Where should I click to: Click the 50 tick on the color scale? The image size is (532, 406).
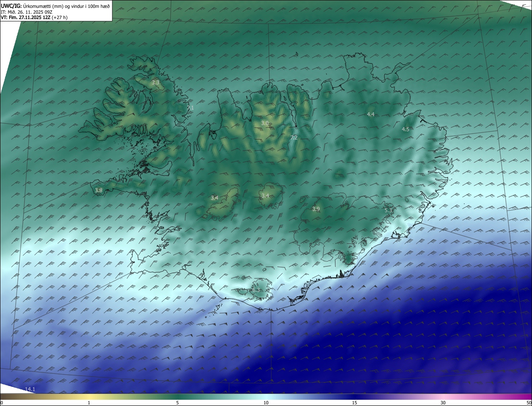coord(529,403)
